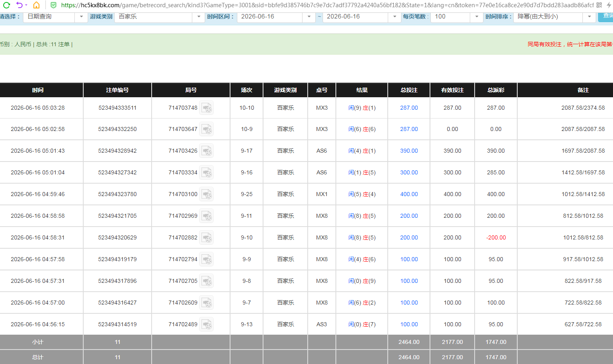Select order number 523494328942
Image resolution: width=613 pixels, height=364 pixels.
(117, 151)
